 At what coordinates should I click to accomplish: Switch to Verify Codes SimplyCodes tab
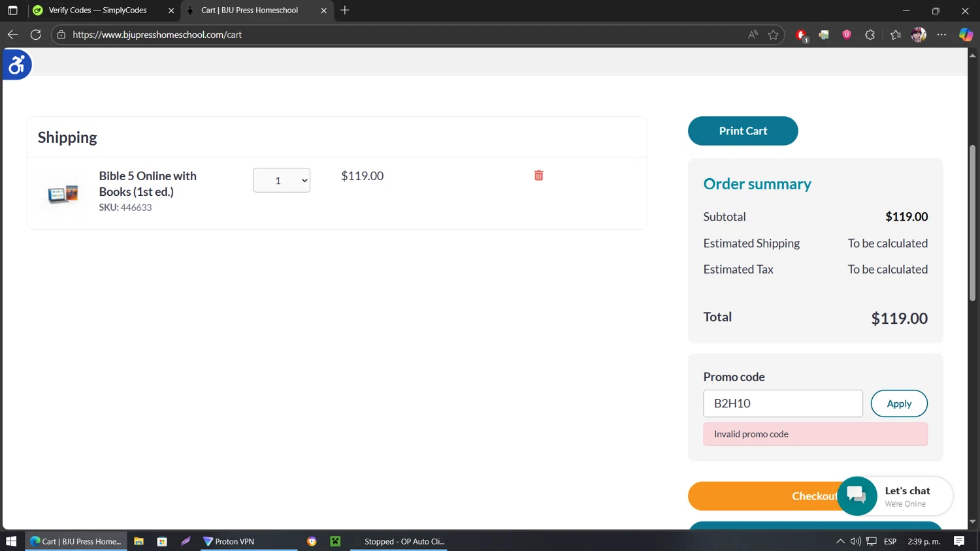pos(98,10)
